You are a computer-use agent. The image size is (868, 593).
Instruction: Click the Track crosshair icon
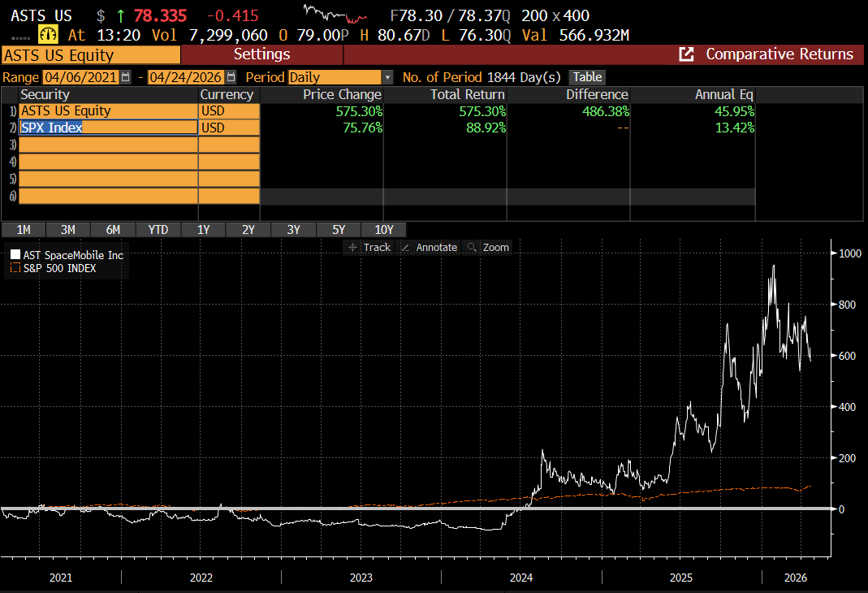pos(352,248)
